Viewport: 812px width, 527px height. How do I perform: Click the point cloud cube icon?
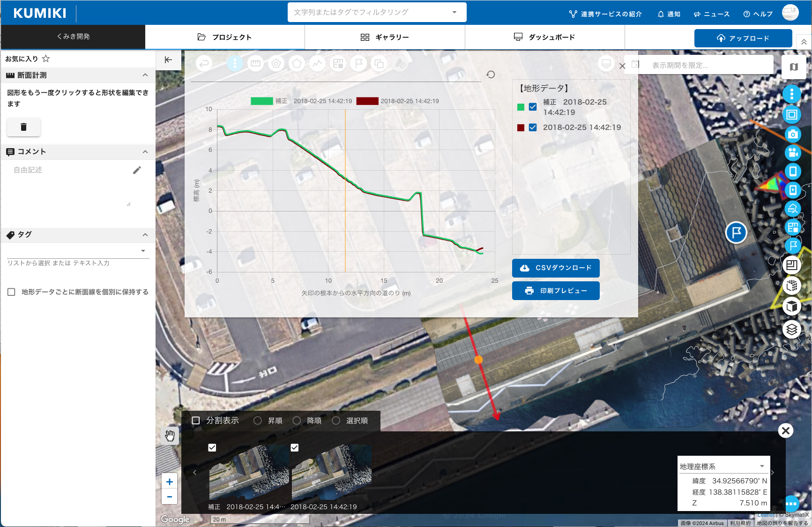pos(792,285)
